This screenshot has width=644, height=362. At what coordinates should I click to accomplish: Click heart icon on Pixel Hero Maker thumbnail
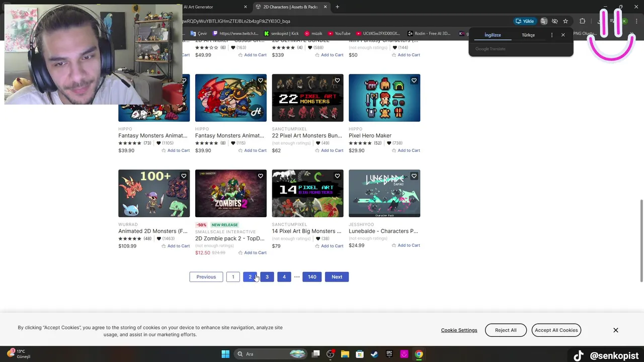[414, 80]
